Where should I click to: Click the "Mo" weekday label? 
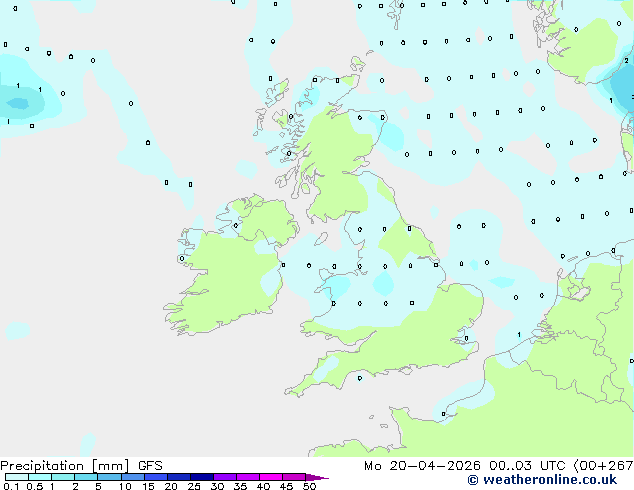pos(373,466)
